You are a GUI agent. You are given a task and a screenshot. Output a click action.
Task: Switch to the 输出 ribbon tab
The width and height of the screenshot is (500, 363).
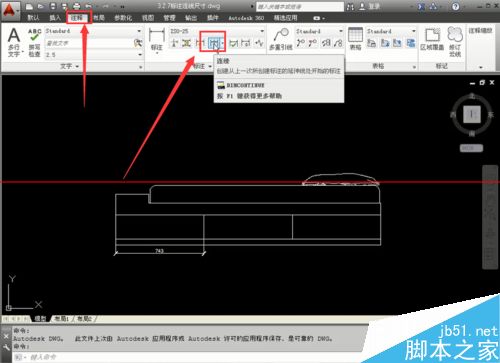(x=191, y=18)
